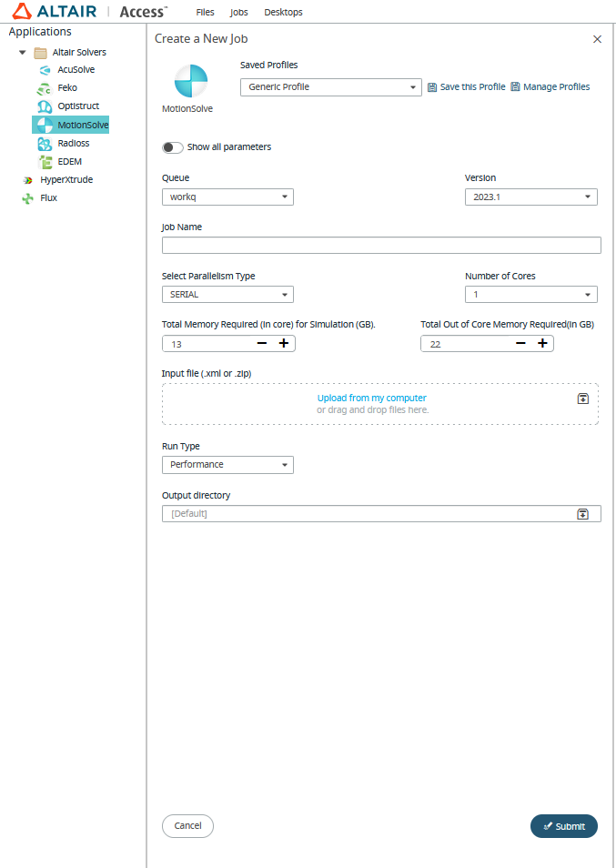This screenshot has width=616, height=868.
Task: Open the Version dropdown showing 2023.1
Action: pyautogui.click(x=530, y=197)
